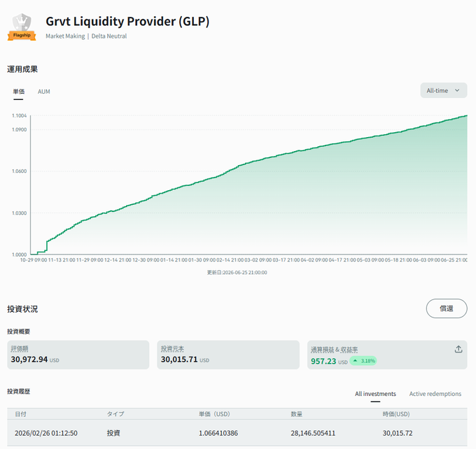
Task: Click the 30,972.94 valuation amount
Action: [29, 359]
